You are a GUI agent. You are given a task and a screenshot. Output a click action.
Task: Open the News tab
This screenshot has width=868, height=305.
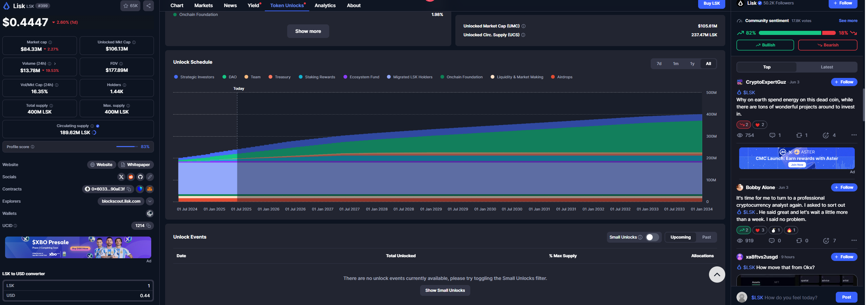(230, 5)
